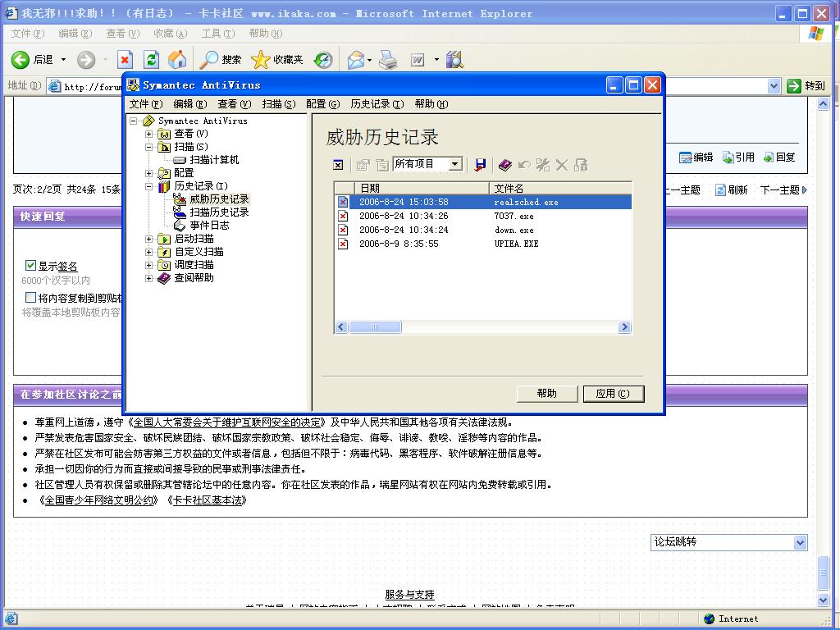The width and height of the screenshot is (840, 630).
Task: Open the 历史记录(I) menu in Symantec AntiVirus
Action: coord(377,104)
